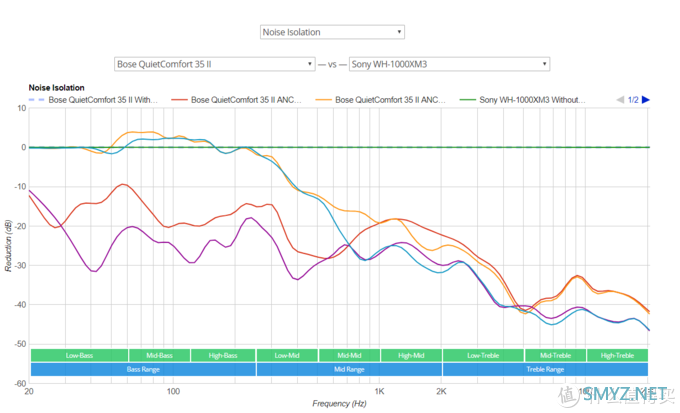This screenshot has height=413, width=680.
Task: Click the 100 frequency axis tick
Action: point(173,391)
